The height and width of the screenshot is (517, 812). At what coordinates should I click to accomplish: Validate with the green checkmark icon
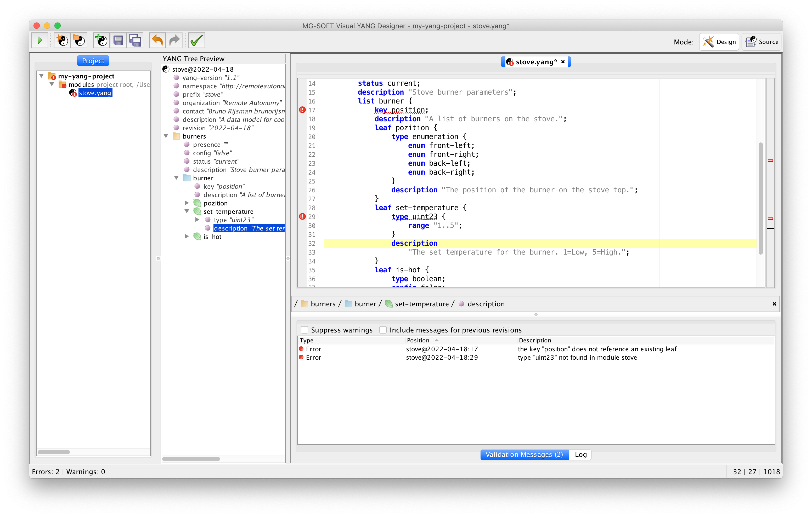pos(197,41)
